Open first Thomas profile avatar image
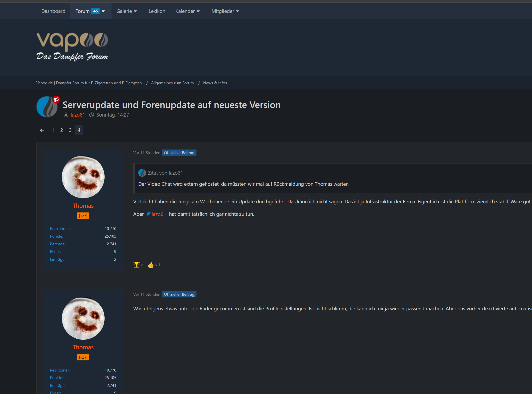Image resolution: width=532 pixels, height=394 pixels. coord(83,177)
